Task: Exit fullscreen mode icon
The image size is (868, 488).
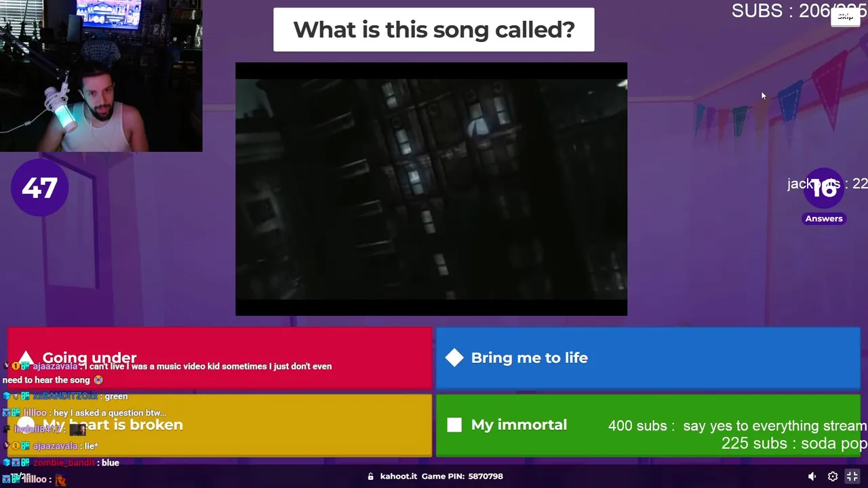Action: coord(852,476)
